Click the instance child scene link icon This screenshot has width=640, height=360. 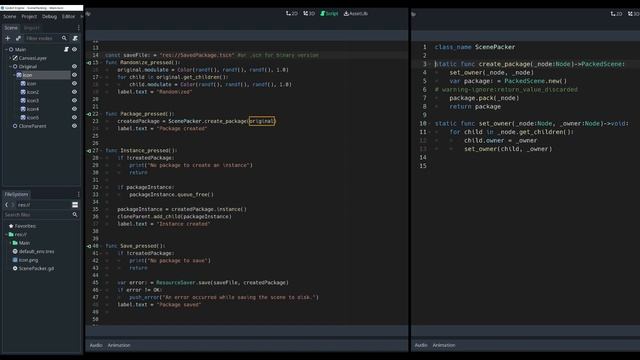point(18,38)
